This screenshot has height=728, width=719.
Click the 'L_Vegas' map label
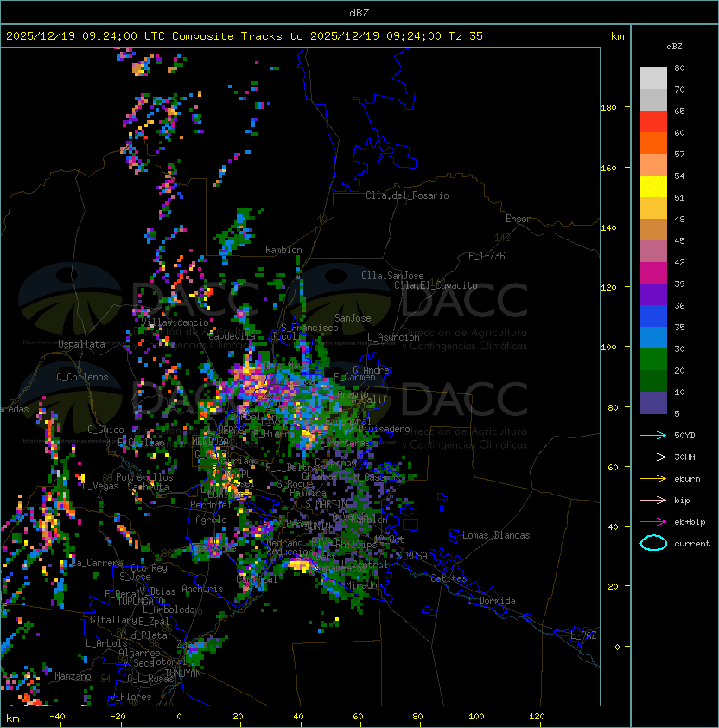pyautogui.click(x=100, y=486)
